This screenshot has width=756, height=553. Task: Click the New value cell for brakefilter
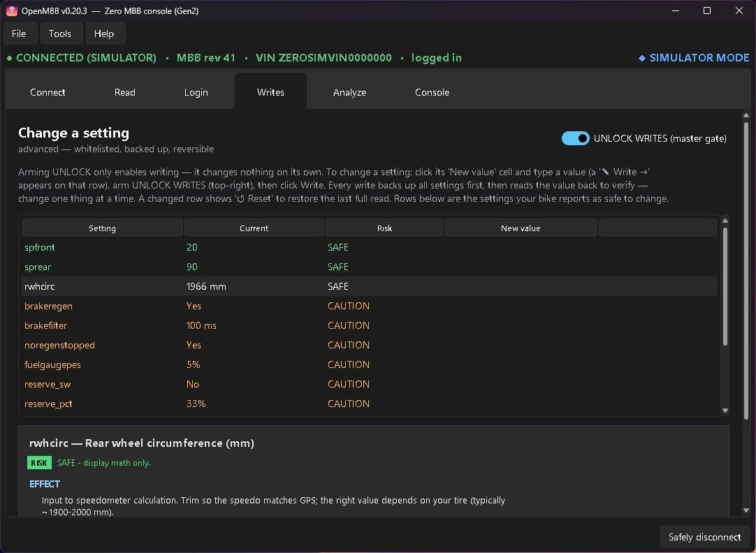pyautogui.click(x=521, y=325)
